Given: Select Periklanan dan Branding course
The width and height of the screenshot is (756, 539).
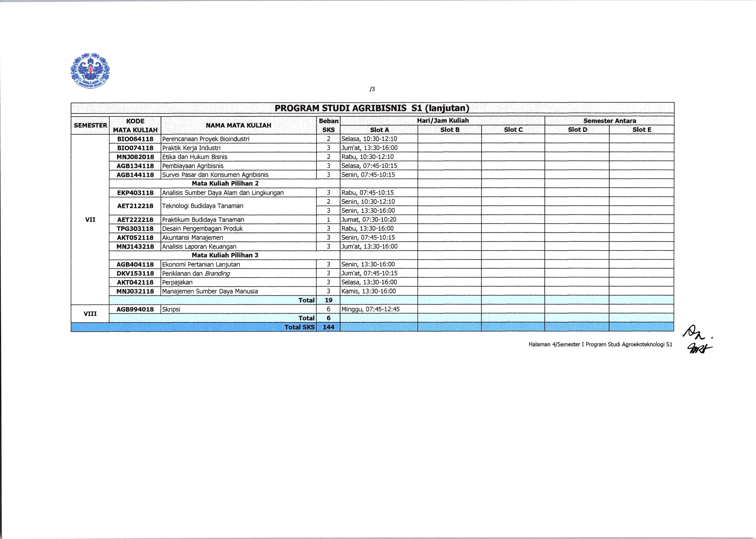Looking at the screenshot, I should pos(196,274).
